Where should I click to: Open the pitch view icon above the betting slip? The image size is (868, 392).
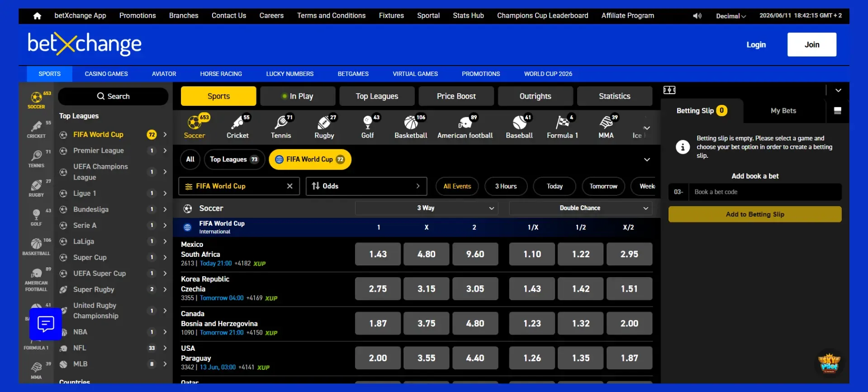coord(669,90)
